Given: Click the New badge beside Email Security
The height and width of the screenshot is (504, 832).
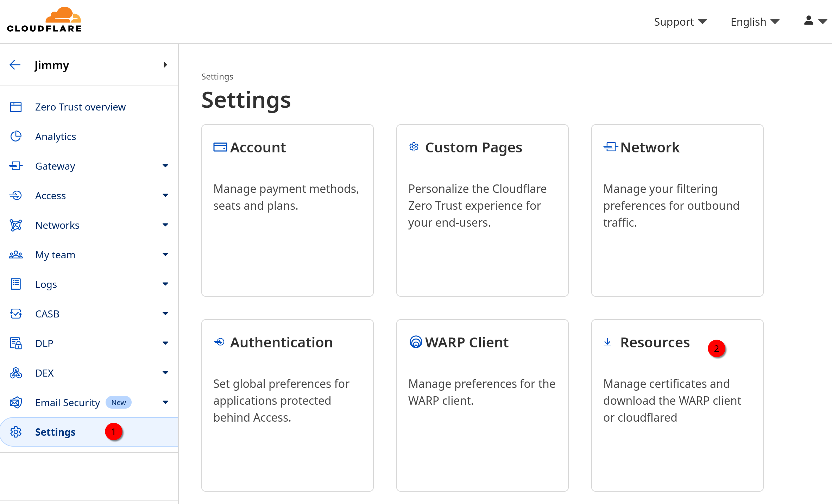Looking at the screenshot, I should (119, 403).
